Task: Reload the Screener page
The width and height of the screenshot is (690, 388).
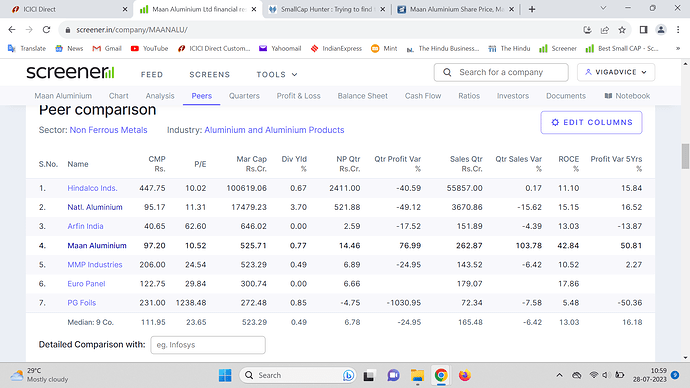Action: pos(46,29)
